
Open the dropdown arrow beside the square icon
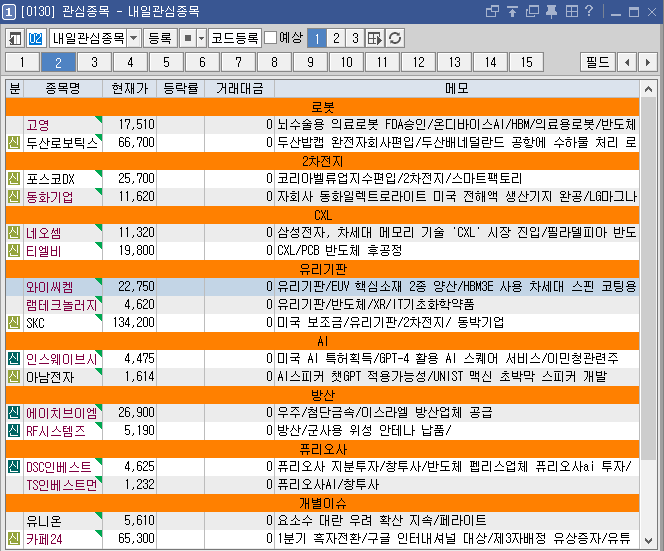pos(202,39)
